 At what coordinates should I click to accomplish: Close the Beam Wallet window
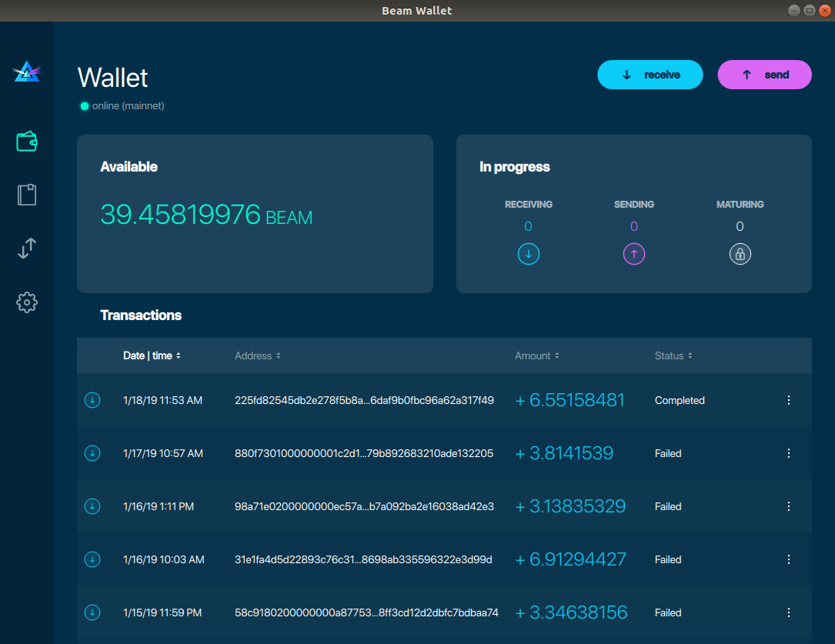coord(824,11)
